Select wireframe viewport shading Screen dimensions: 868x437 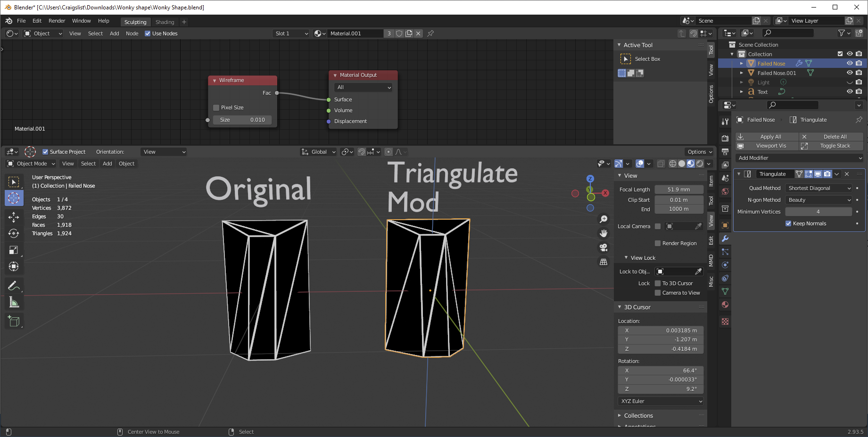tap(673, 164)
